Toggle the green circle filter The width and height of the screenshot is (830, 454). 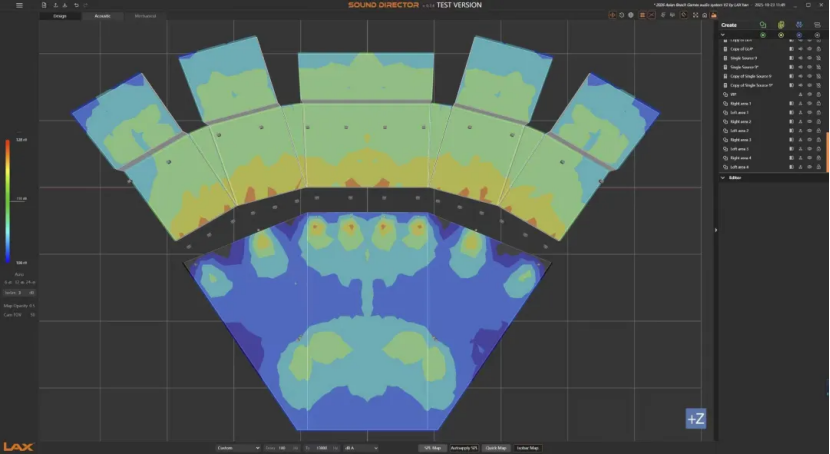point(763,35)
